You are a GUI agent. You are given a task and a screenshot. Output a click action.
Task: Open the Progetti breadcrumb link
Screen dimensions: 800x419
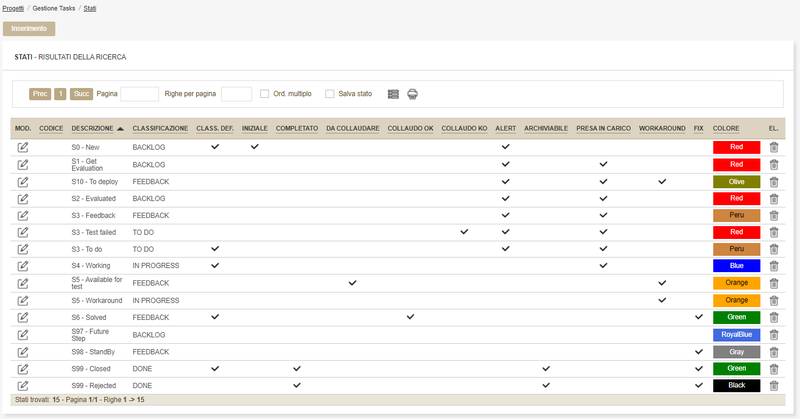[x=14, y=8]
